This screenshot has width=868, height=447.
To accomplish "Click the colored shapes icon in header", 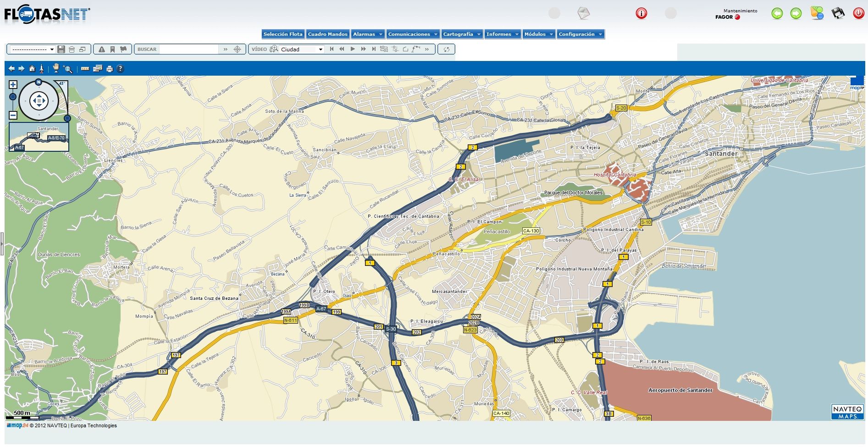I will coord(817,13).
